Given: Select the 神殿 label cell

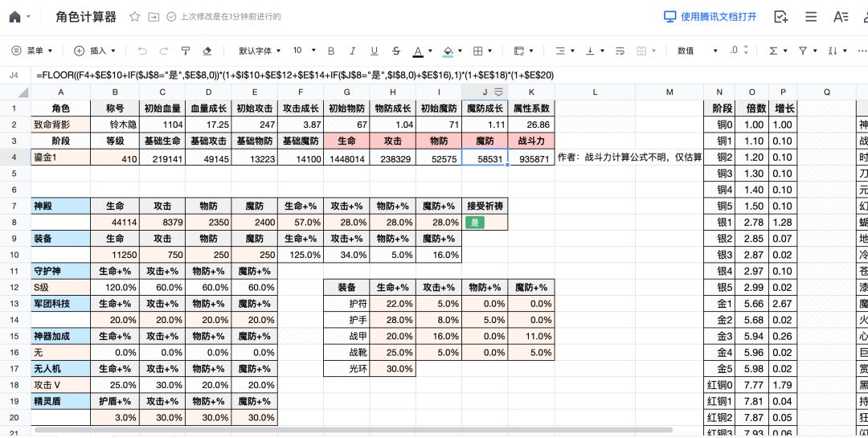Looking at the screenshot, I should click(x=61, y=206).
